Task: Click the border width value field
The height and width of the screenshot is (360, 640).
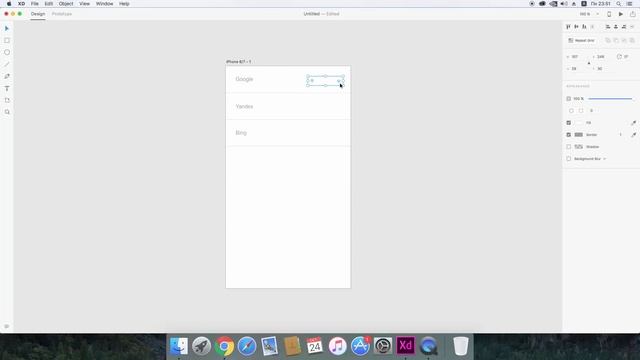Action: (621, 135)
